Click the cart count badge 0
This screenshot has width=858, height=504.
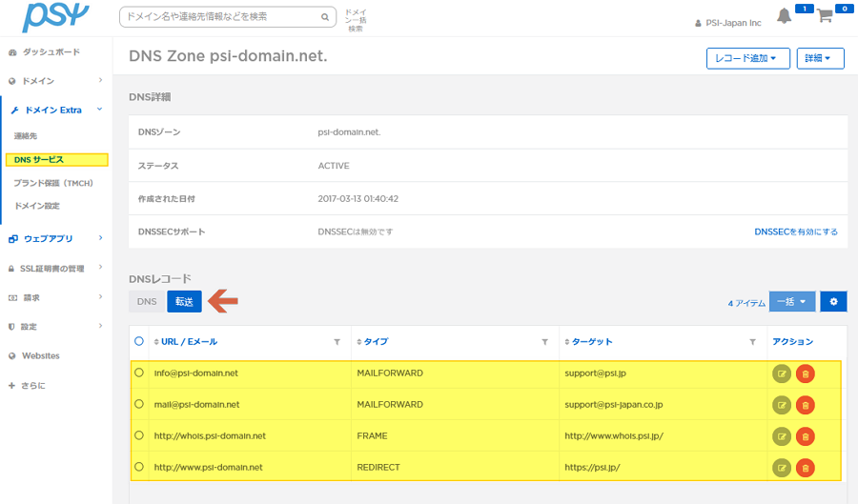[845, 9]
